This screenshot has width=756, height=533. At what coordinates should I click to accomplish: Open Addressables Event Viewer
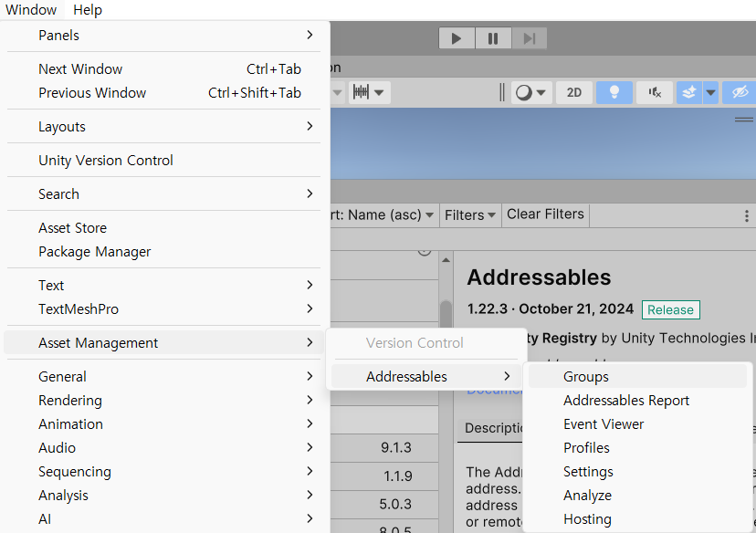click(637, 424)
